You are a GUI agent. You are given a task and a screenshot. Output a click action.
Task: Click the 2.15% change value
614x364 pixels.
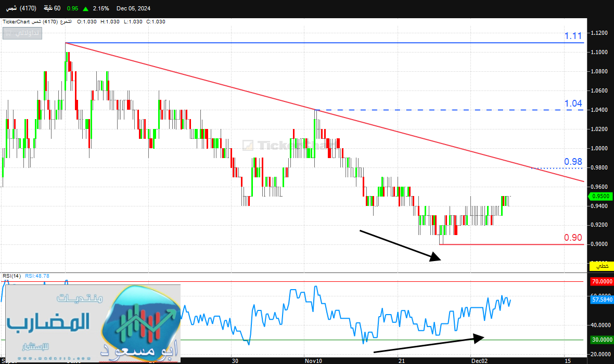[x=101, y=8]
